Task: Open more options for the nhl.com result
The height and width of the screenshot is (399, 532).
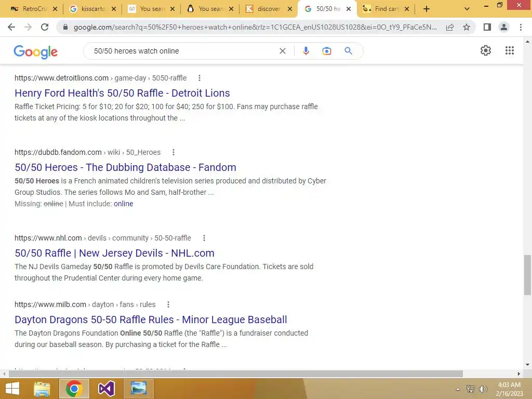Action: (x=204, y=238)
